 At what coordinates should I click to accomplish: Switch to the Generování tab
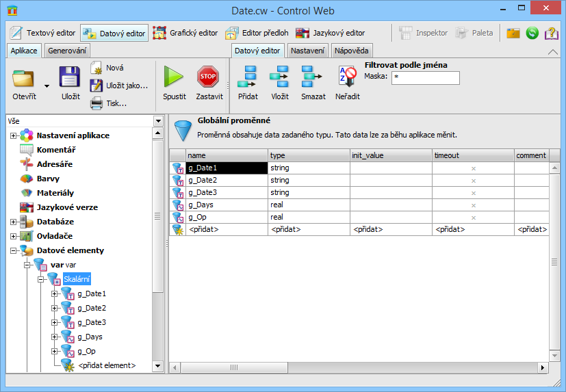coord(67,51)
